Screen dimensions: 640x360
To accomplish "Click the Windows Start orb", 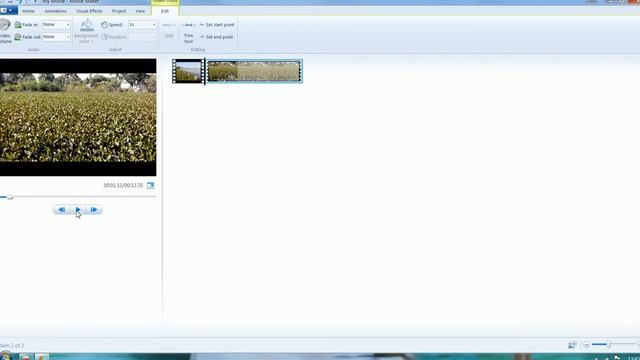I will [x=6, y=356].
